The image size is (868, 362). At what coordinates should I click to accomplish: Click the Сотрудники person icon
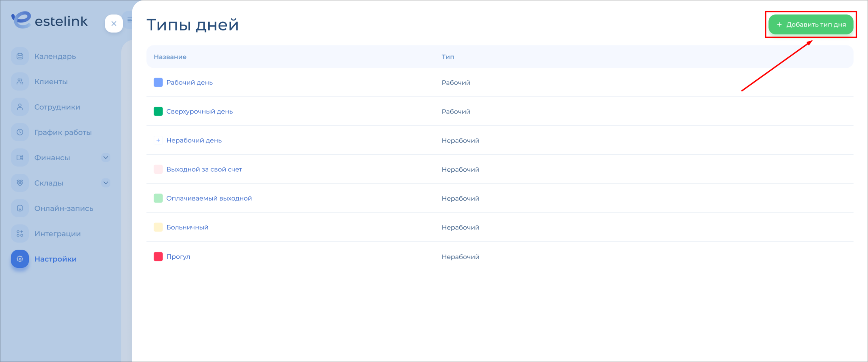pos(20,107)
